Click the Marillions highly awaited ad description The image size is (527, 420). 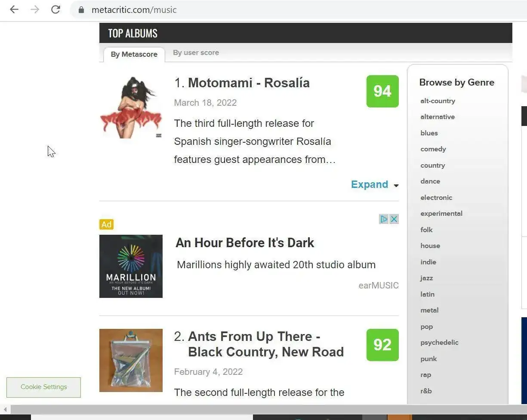pyautogui.click(x=276, y=265)
